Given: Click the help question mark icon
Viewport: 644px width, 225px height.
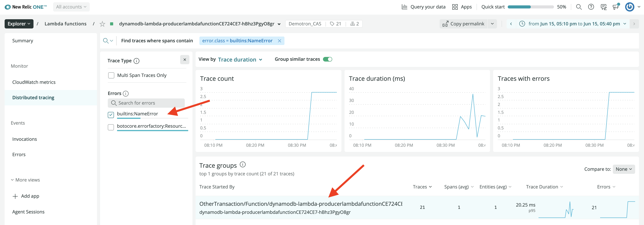Looking at the screenshot, I should point(591,7).
